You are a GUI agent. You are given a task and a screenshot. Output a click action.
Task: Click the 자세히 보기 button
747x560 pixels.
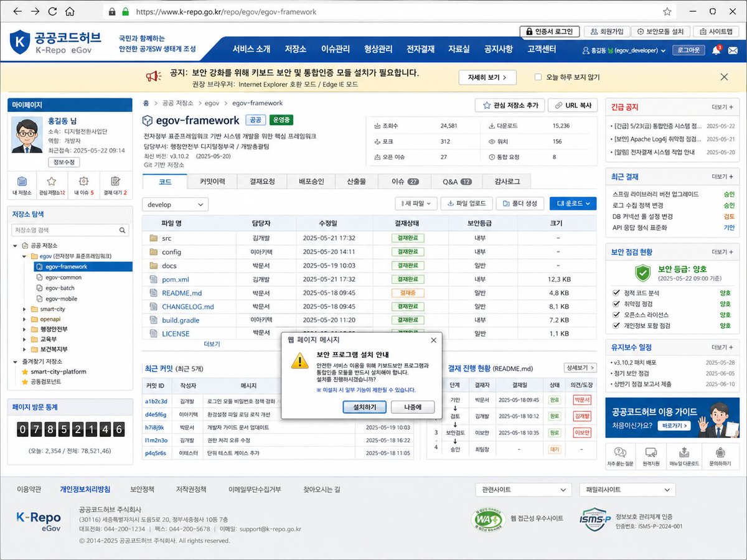[x=487, y=77]
